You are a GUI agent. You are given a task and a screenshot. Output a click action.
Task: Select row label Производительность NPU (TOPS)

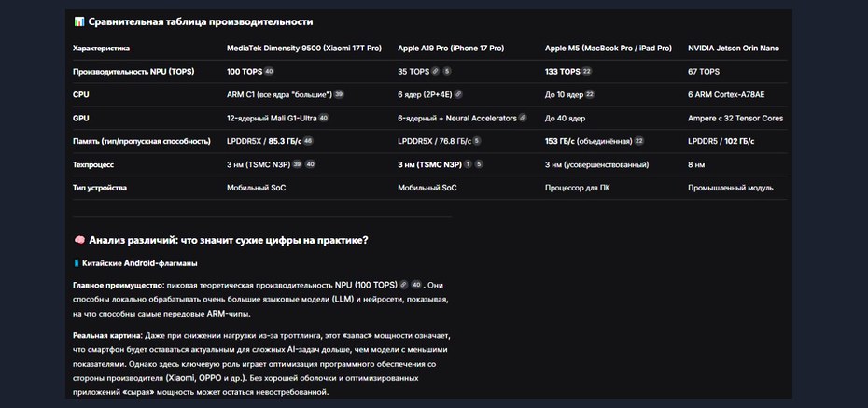point(133,71)
